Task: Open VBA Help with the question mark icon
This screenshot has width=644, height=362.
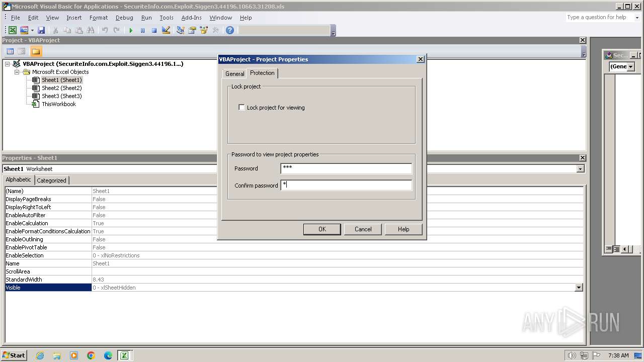Action: 230,30
